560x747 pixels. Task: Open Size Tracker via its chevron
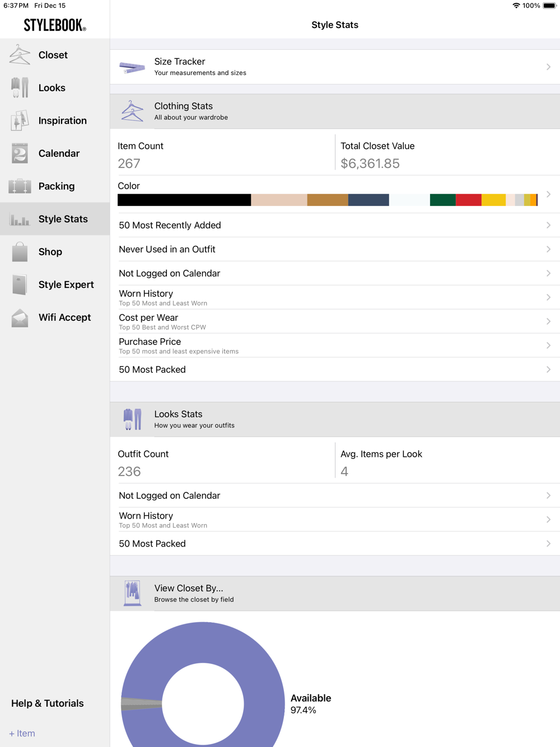[x=548, y=67]
